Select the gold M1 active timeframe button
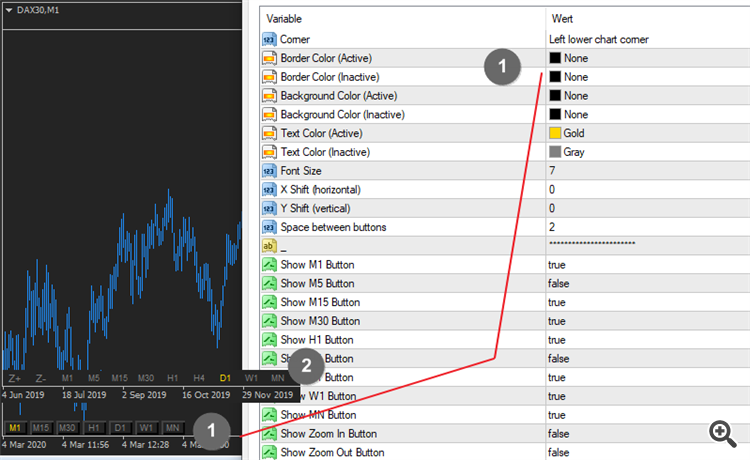 pos(15,427)
